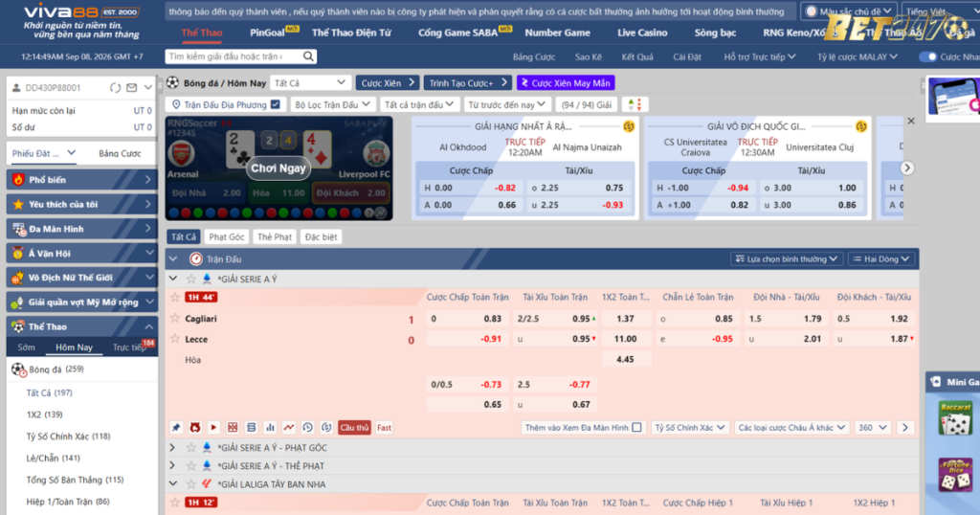Click the Baccarat mini game icon

click(954, 418)
